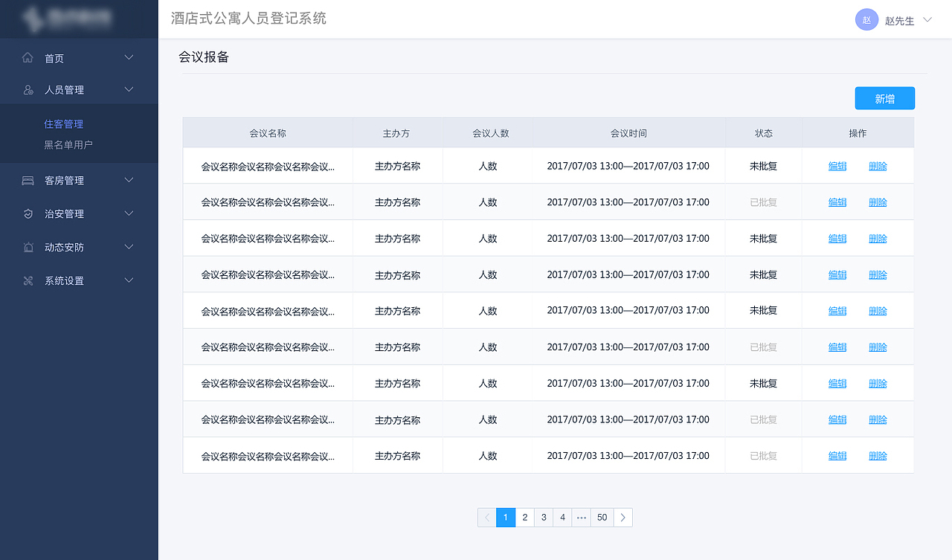The height and width of the screenshot is (560, 952).
Task: Click the blurred company logo
Action: (67, 19)
